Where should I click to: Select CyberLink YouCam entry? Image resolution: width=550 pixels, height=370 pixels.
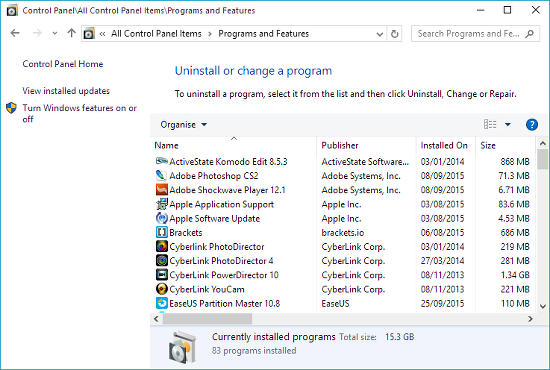pos(207,289)
